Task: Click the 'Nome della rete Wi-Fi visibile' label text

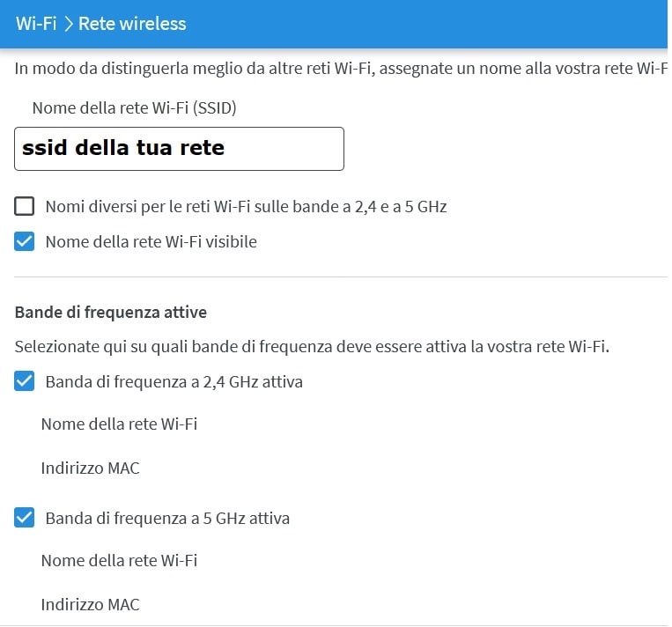Action: click(151, 241)
